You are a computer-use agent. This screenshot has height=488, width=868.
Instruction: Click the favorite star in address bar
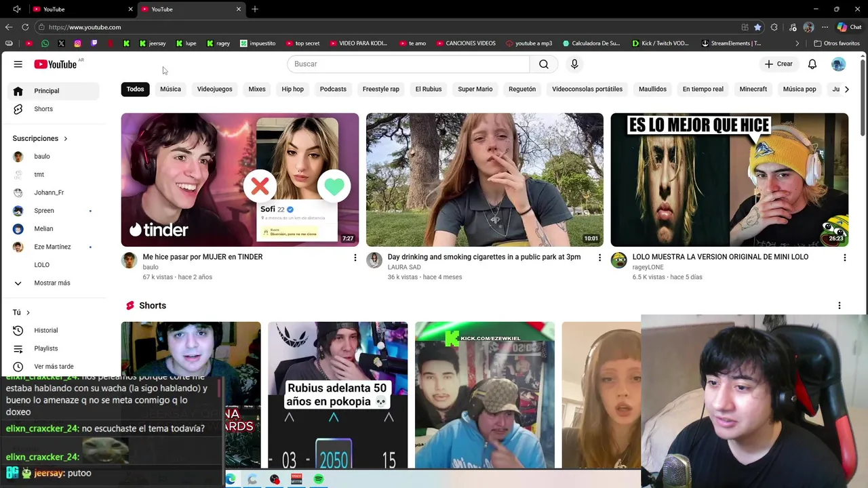[x=757, y=27]
